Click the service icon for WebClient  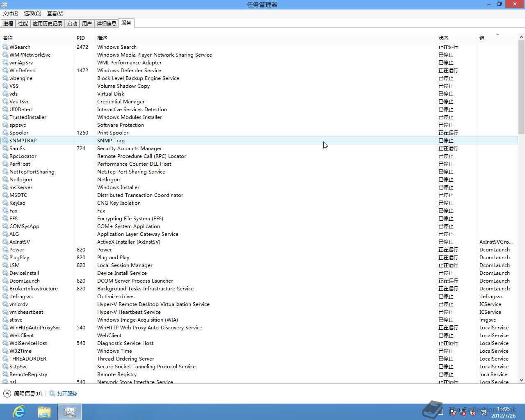pos(5,335)
